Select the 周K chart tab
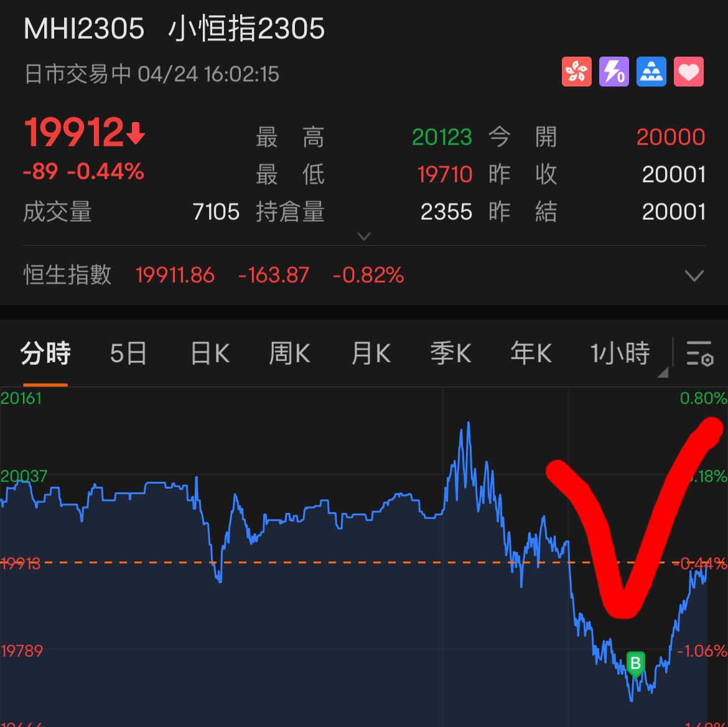This screenshot has height=727, width=728. point(289,354)
